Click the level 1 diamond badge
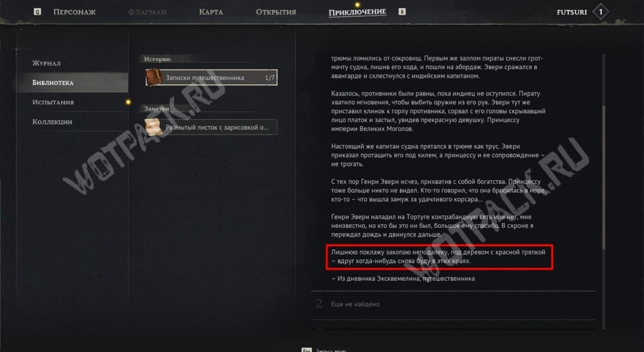Viewport: 644px width, 352px height. (x=600, y=11)
